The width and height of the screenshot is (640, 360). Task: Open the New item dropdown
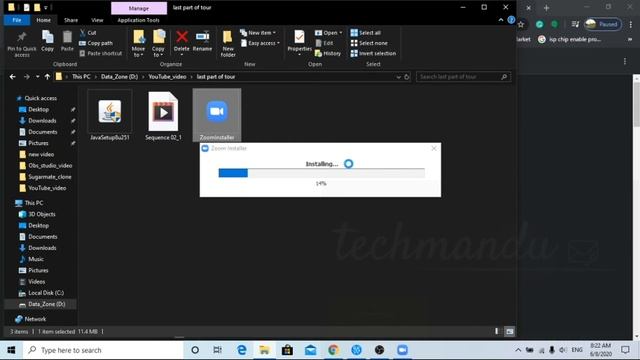(x=258, y=33)
